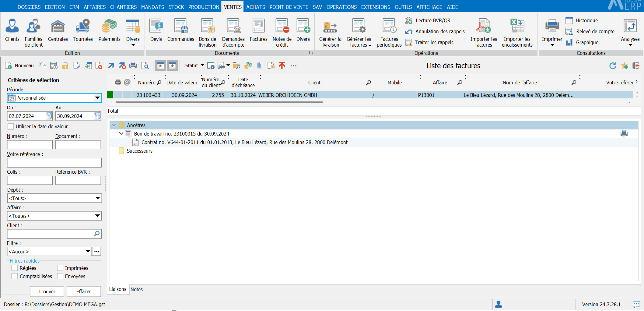Click the Tournées truck icon

click(x=82, y=27)
